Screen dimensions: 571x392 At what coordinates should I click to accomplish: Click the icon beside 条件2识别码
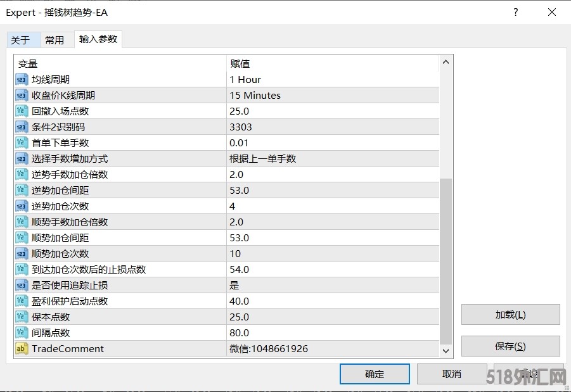tap(22, 127)
